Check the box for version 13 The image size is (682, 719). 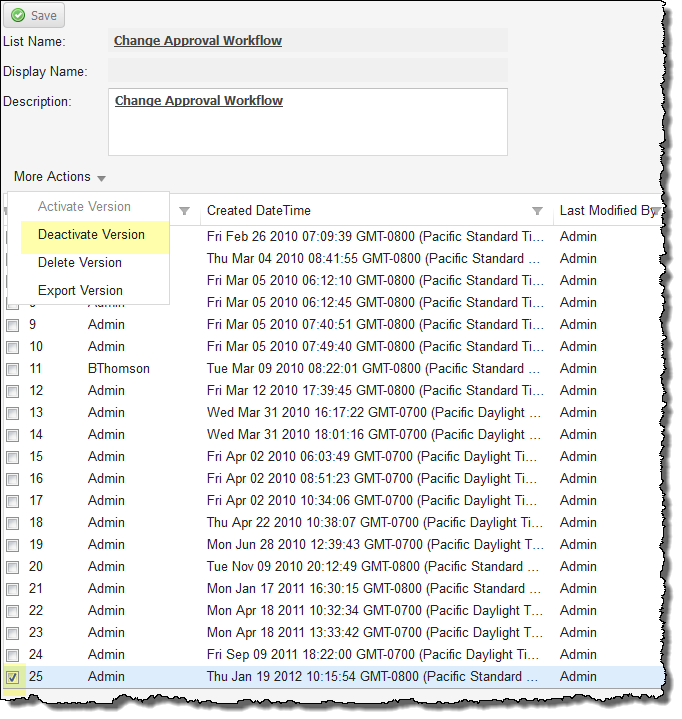point(12,414)
